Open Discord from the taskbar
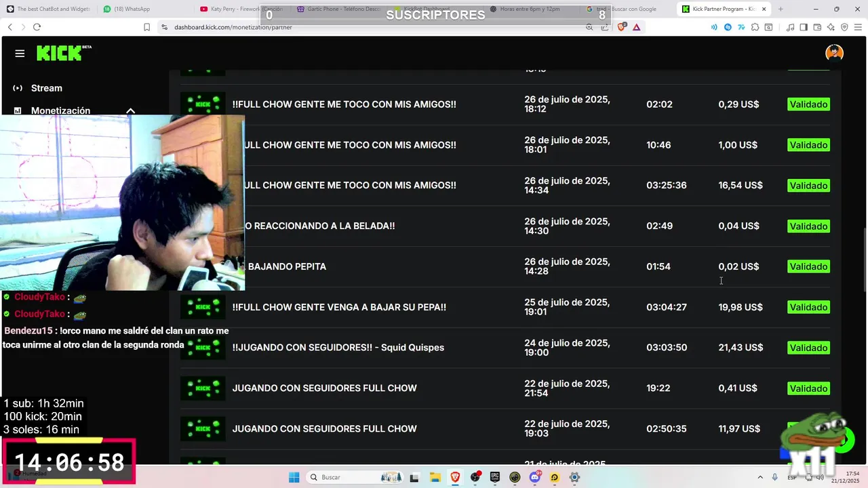 coord(535,477)
